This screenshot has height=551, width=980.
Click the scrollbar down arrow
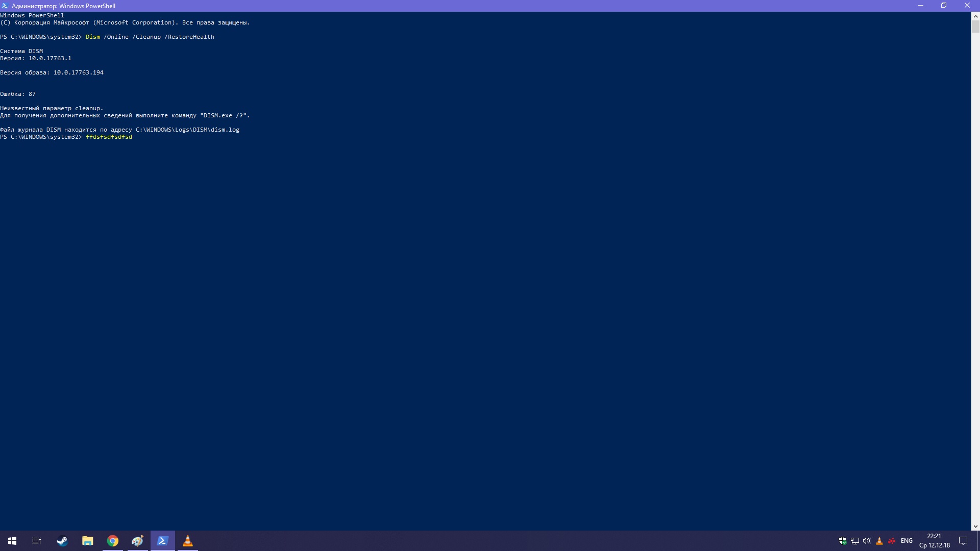tap(975, 526)
